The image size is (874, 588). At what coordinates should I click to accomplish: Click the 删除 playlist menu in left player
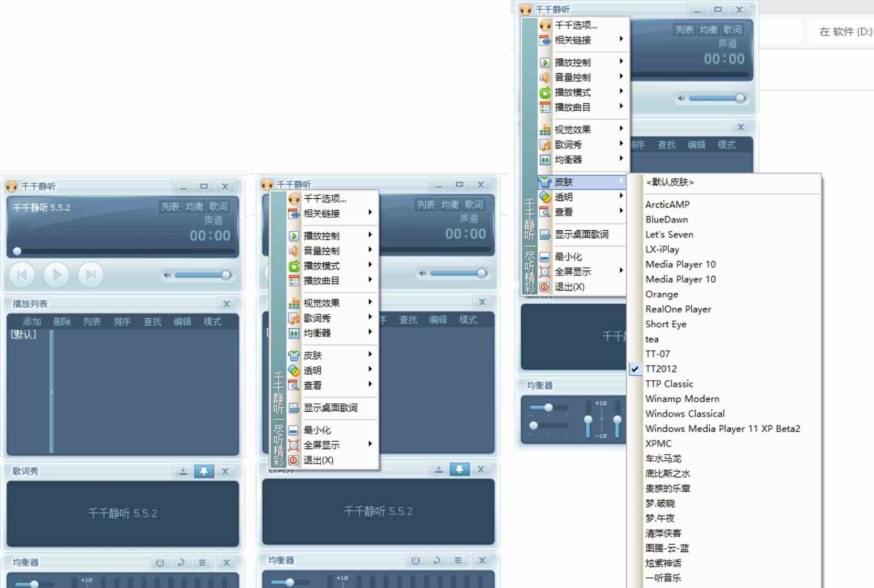coord(62,322)
